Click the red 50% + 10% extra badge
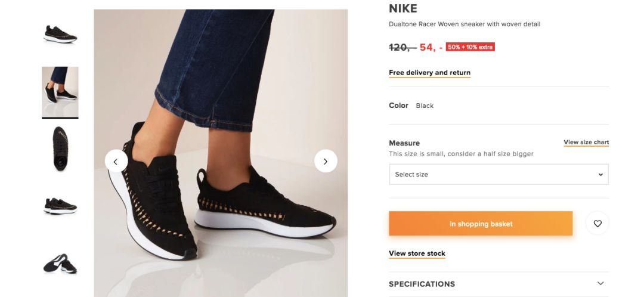This screenshot has width=644, height=297. (470, 47)
